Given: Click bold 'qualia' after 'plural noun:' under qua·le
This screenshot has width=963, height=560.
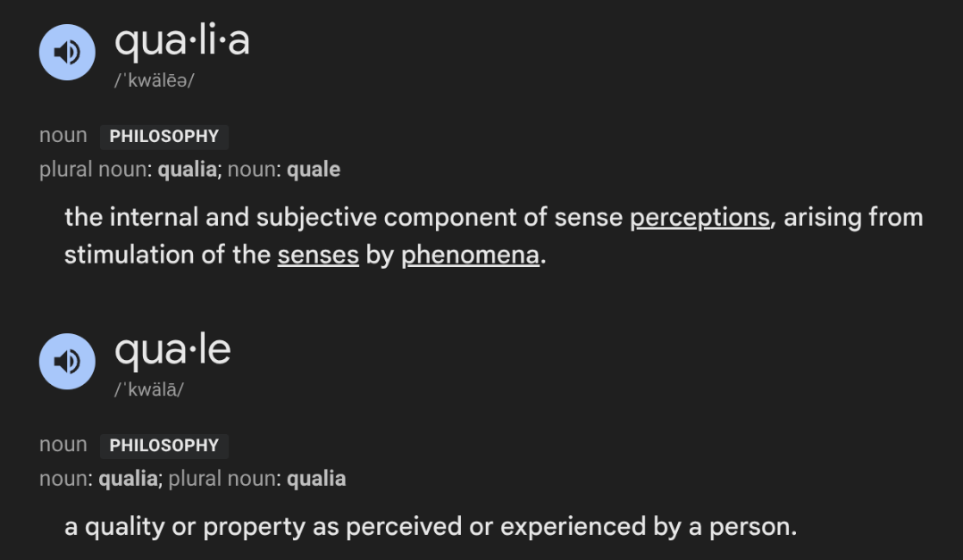Looking at the screenshot, I should tap(316, 479).
